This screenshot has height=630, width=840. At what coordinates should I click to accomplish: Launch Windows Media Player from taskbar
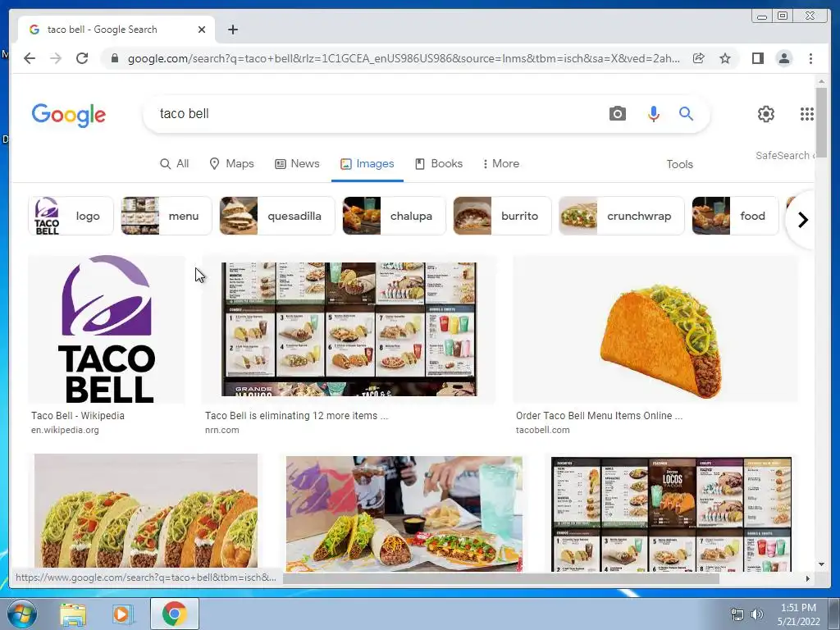pos(122,614)
